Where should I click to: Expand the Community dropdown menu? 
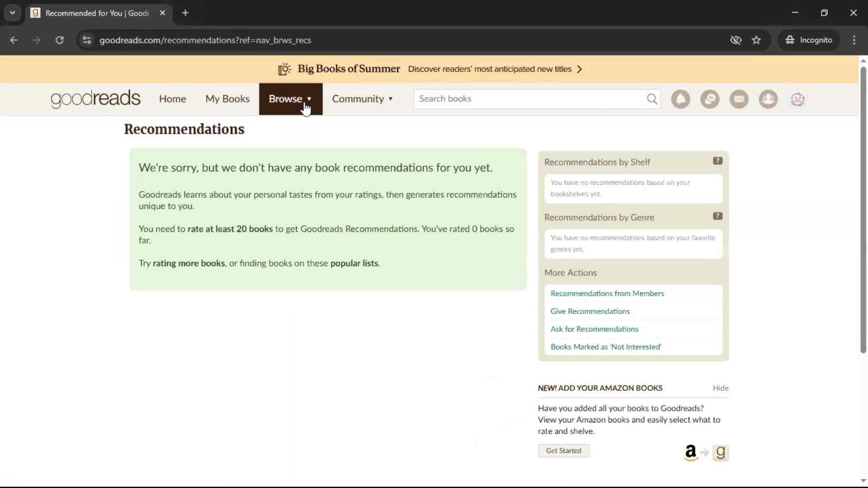point(363,99)
